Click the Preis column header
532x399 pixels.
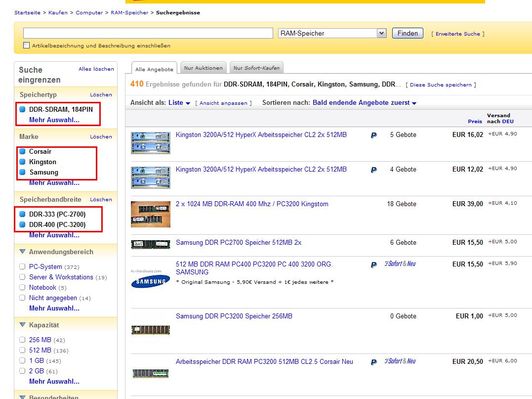tap(475, 121)
